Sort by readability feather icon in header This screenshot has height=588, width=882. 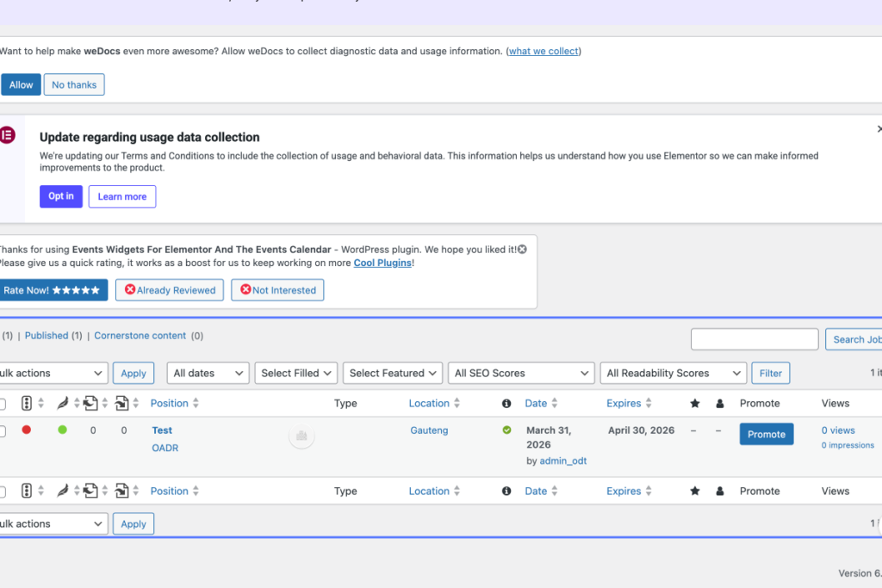(x=62, y=403)
